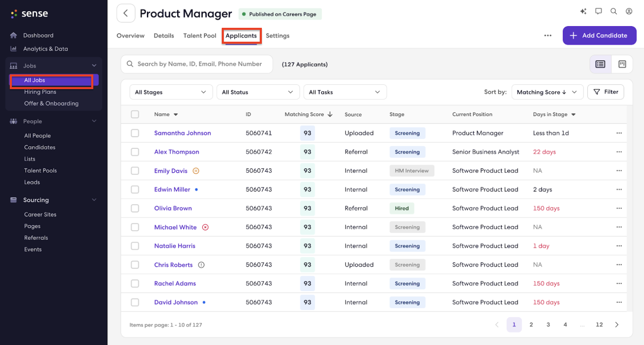Image resolution: width=644 pixels, height=345 pixels.
Task: Tick the select-all checkbox in header
Action: point(135,114)
